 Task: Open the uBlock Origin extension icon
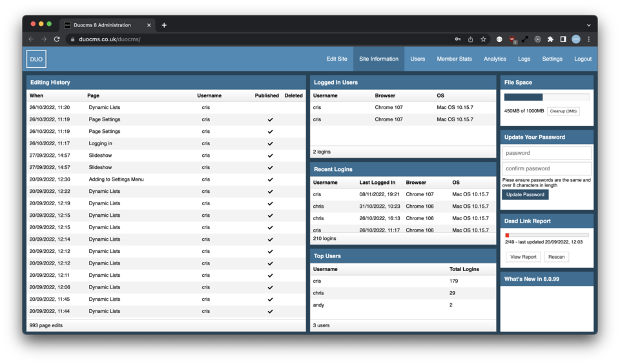[x=512, y=39]
